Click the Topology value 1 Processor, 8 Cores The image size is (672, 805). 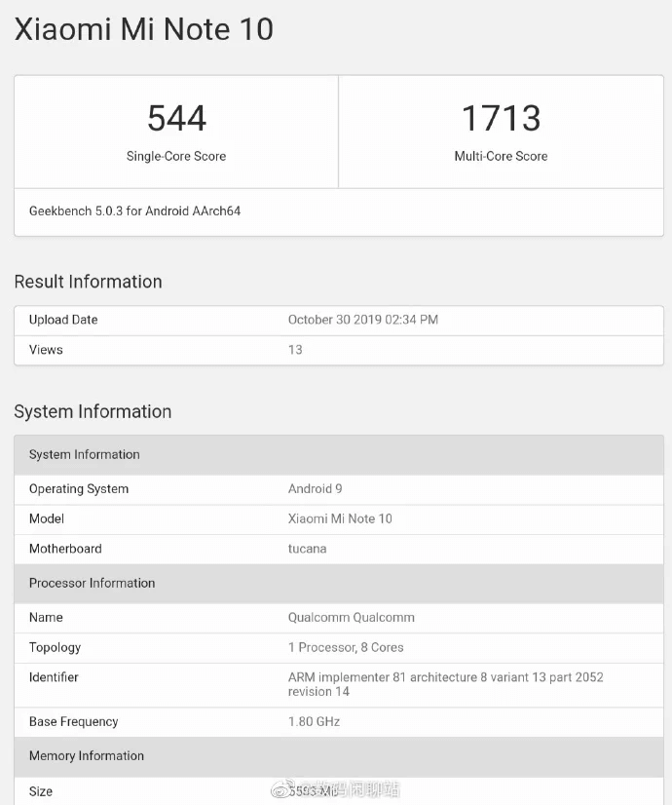[x=345, y=647]
